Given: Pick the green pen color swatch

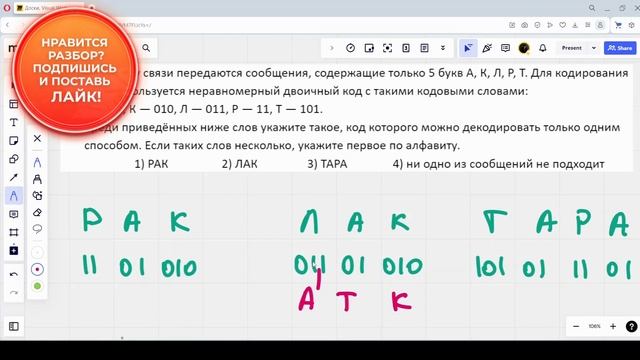Looking at the screenshot, I should pos(37,286).
